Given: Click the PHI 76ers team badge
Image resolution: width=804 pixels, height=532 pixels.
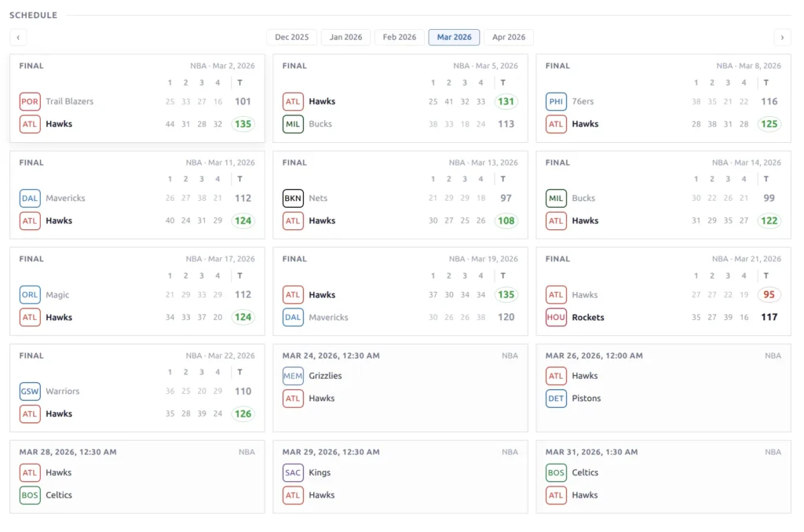Looking at the screenshot, I should pyautogui.click(x=556, y=101).
